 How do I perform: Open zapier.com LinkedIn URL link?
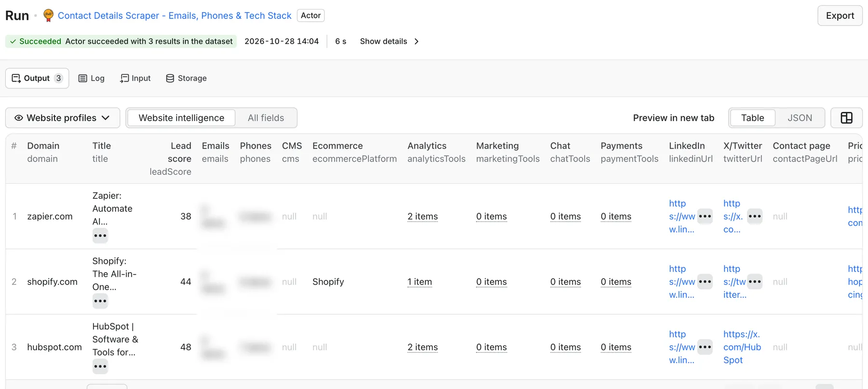682,216
